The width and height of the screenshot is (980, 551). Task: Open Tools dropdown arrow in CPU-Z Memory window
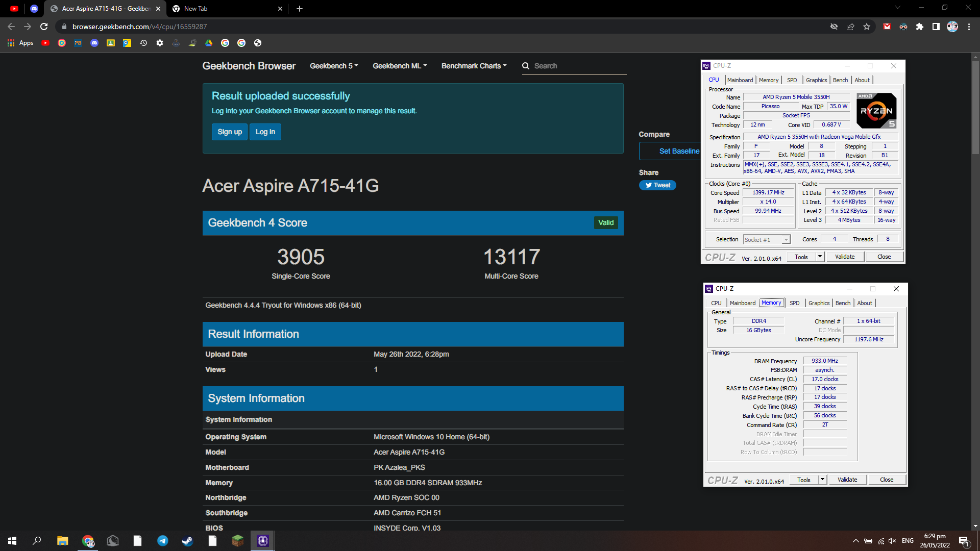822,480
